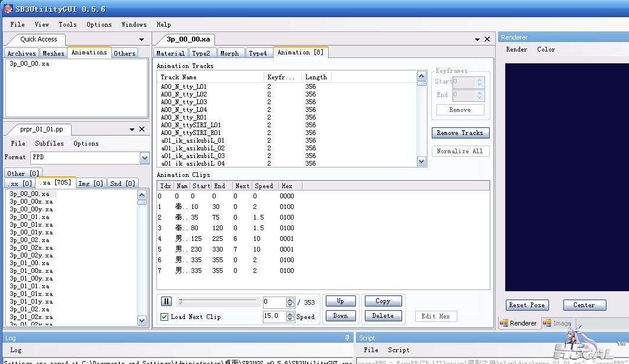Open the Color menu in Renderer panel
629x364 pixels.
tap(546, 49)
